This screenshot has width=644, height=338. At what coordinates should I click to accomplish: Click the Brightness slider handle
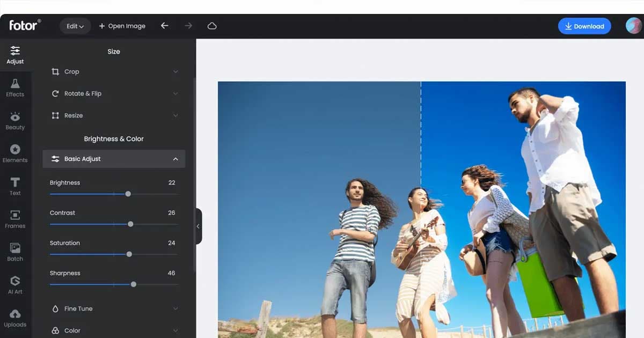pos(128,194)
